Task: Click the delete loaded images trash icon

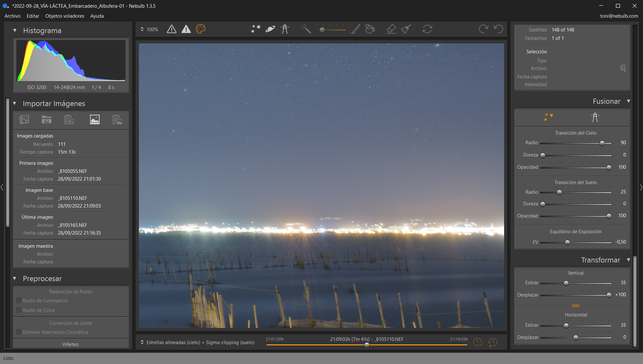Action: pos(69,120)
